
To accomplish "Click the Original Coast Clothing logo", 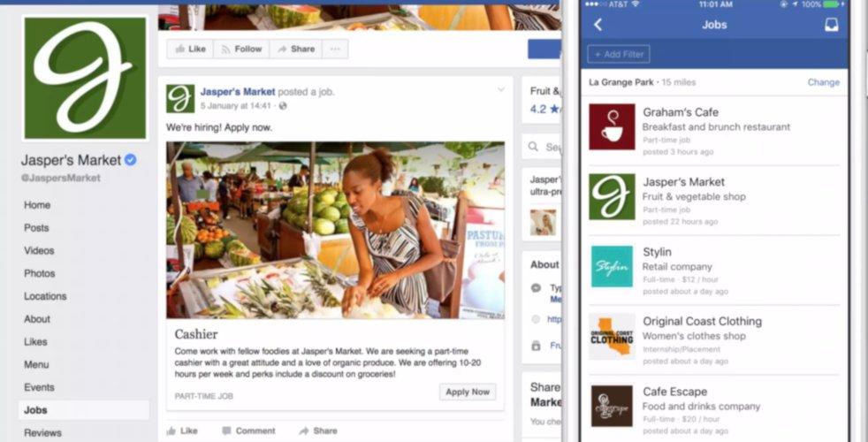I will click(x=612, y=336).
